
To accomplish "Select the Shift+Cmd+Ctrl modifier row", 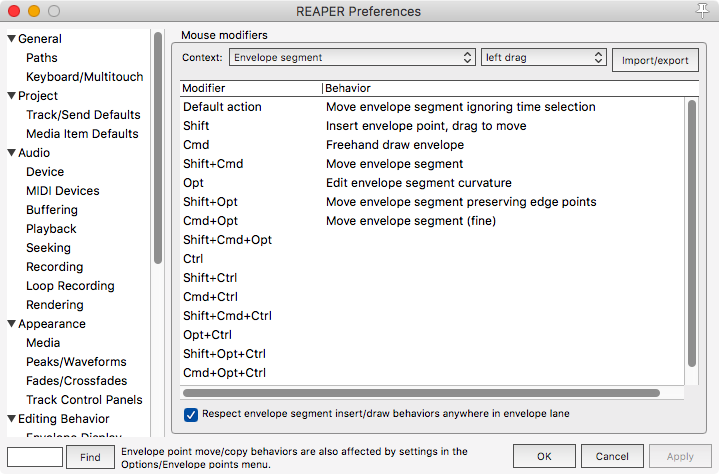I will point(431,316).
